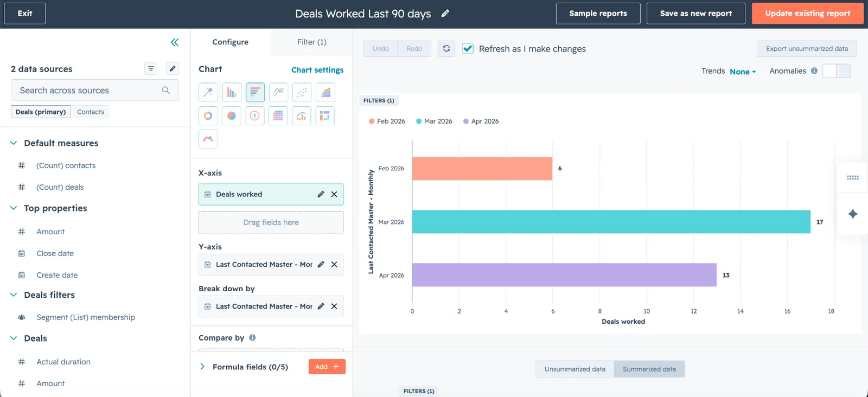Toggle Apr 2026 legend series
This screenshot has height=397, width=868.
point(481,121)
